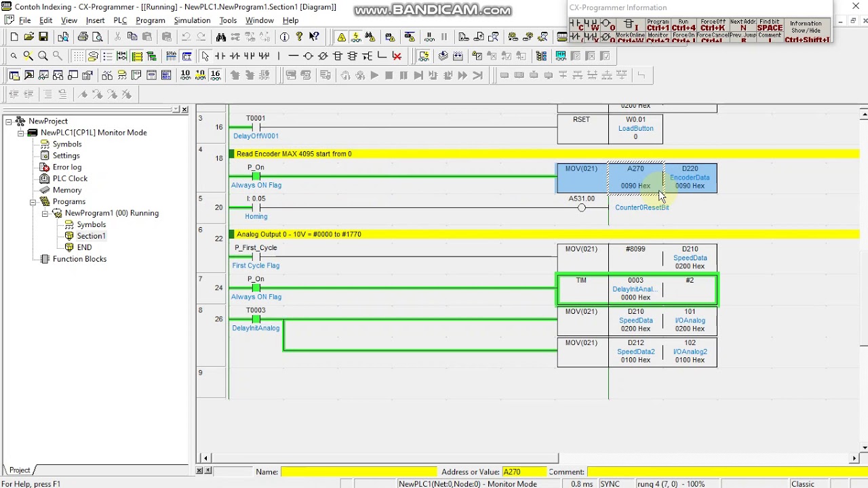
Task: Collapse the Programs tree node
Action: click(33, 202)
